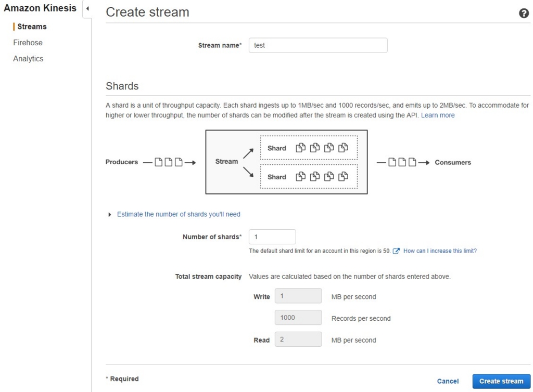
Task: Click the Create stream page heading
Action: pos(147,12)
